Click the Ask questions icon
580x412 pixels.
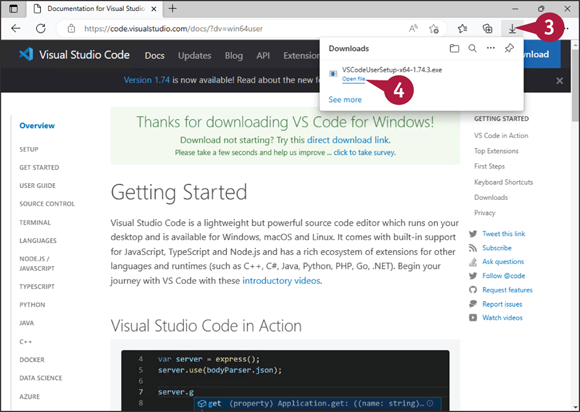(473, 262)
